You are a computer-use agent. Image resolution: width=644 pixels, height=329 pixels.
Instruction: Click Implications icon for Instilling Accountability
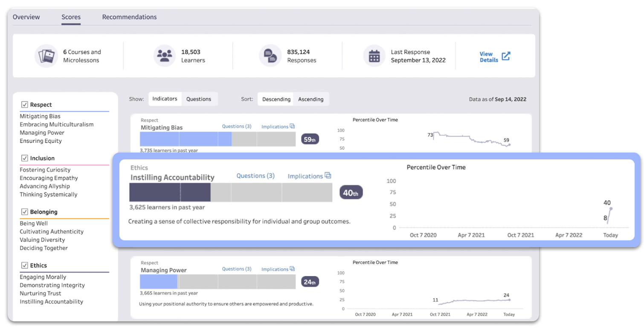tap(328, 176)
